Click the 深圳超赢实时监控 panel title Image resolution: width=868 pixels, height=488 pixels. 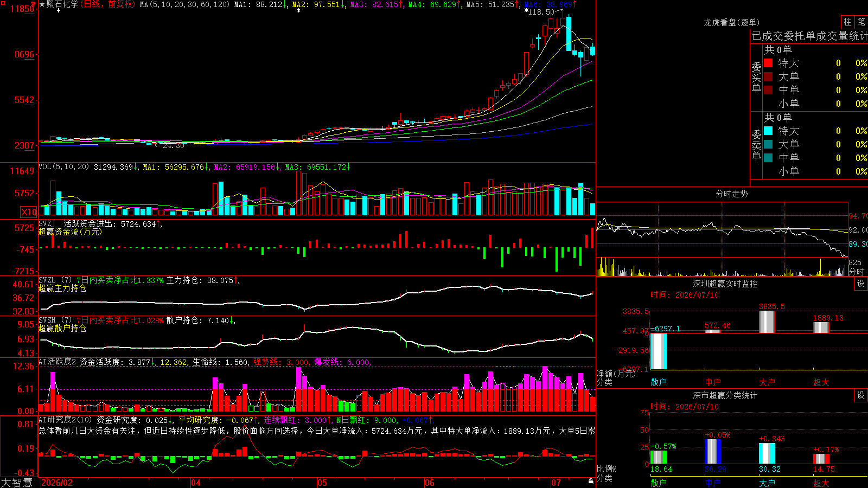point(725,284)
